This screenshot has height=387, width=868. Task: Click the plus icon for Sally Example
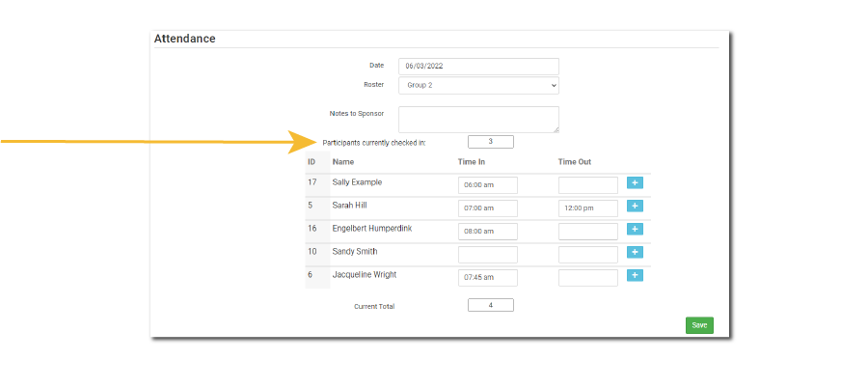pos(635,182)
